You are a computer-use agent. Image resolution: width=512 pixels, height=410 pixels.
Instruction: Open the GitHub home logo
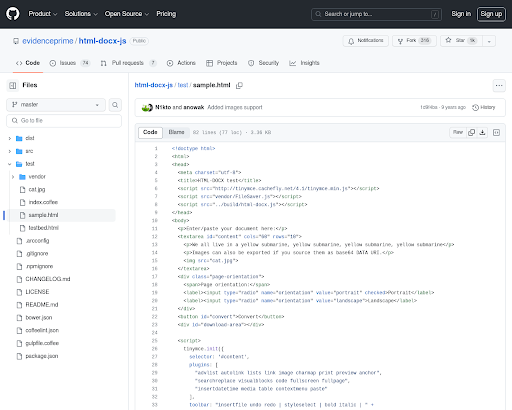tap(13, 14)
